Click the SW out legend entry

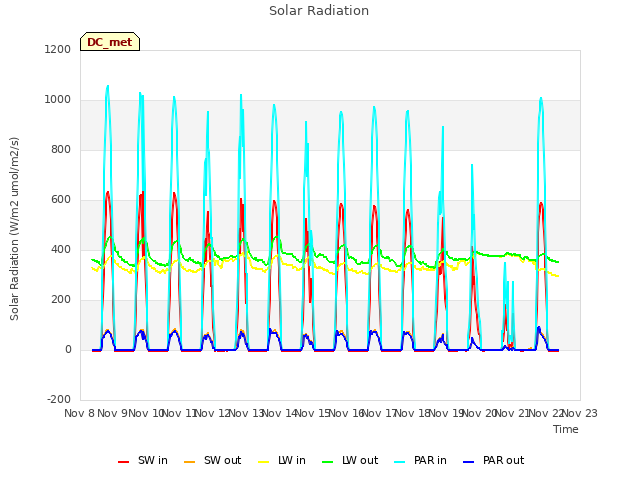pyautogui.click(x=213, y=460)
